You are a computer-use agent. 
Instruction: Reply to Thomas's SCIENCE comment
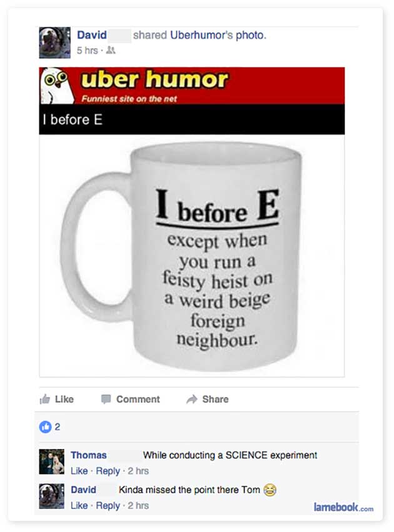108,471
